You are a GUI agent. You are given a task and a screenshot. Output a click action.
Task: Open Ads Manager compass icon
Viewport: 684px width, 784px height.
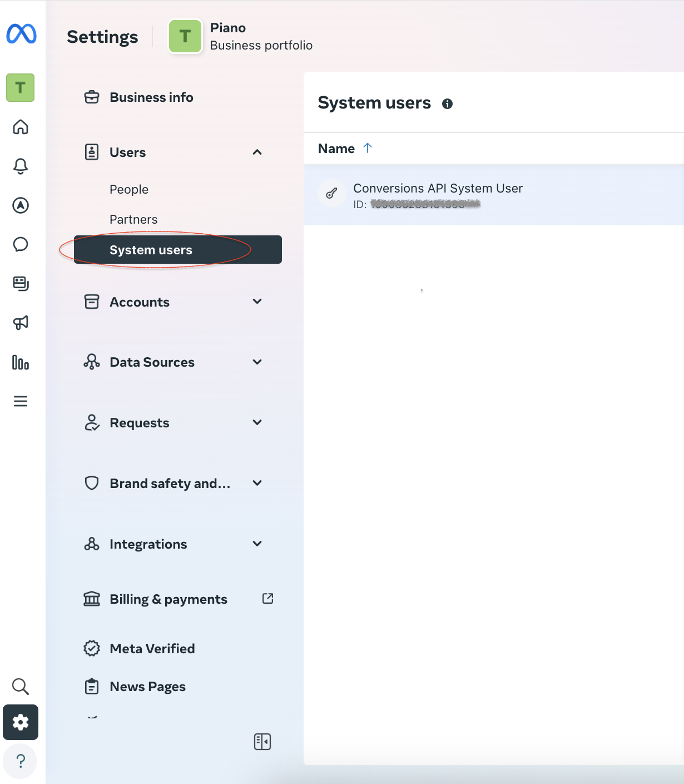(x=21, y=205)
